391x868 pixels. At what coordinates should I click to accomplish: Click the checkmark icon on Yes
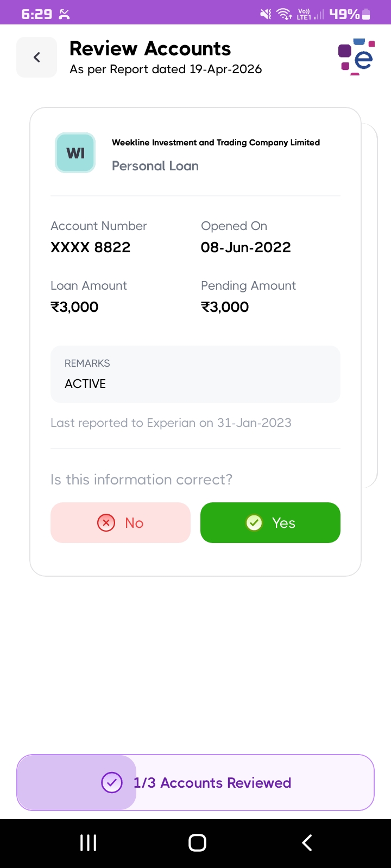tap(254, 522)
